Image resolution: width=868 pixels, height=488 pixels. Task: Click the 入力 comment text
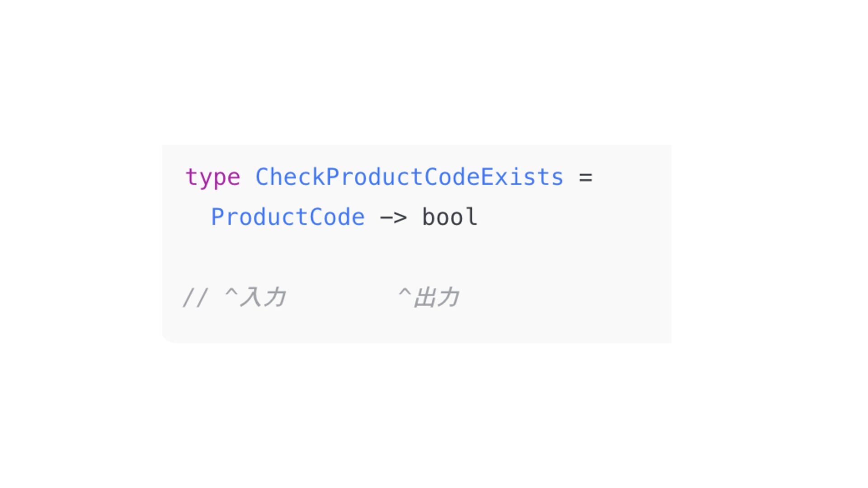[x=263, y=298]
